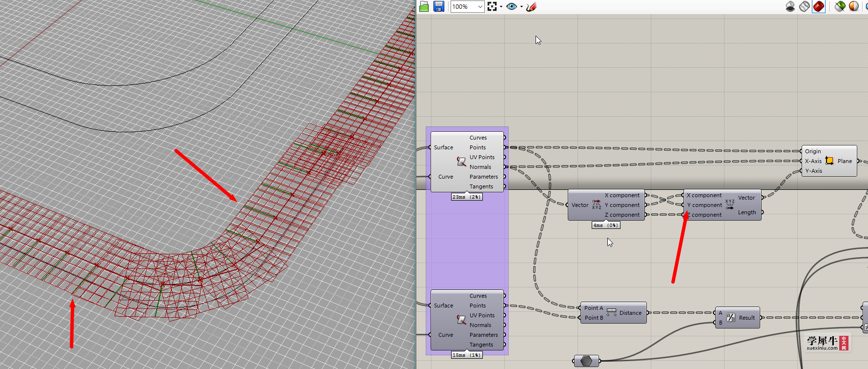Screen dimensions: 868x369
Task: Select the red sketch pen tool in the toolbar
Action: pos(531,6)
